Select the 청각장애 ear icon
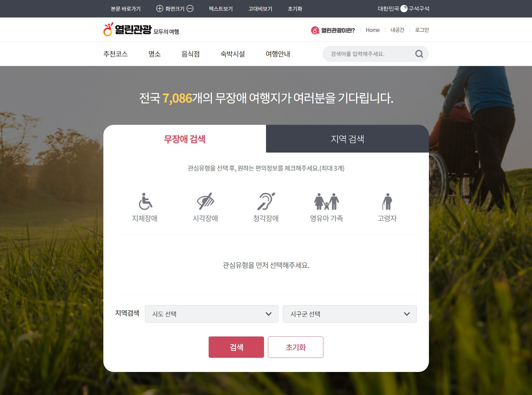This screenshot has height=395, width=532. [x=266, y=201]
